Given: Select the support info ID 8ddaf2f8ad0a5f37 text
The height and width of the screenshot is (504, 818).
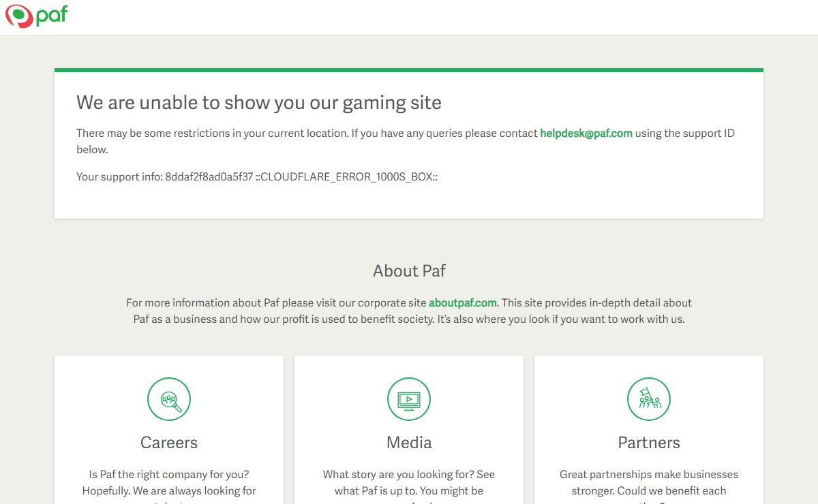Looking at the screenshot, I should [209, 177].
